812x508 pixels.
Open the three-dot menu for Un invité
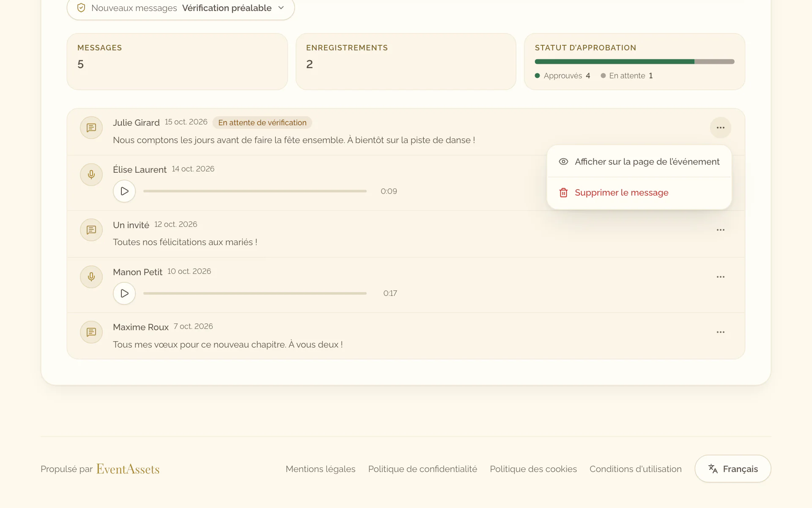point(721,230)
